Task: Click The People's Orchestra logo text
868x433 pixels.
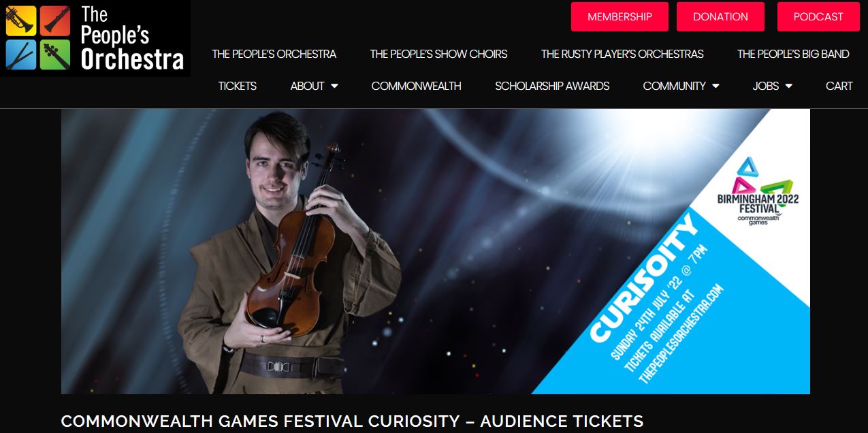Action: pyautogui.click(x=132, y=38)
